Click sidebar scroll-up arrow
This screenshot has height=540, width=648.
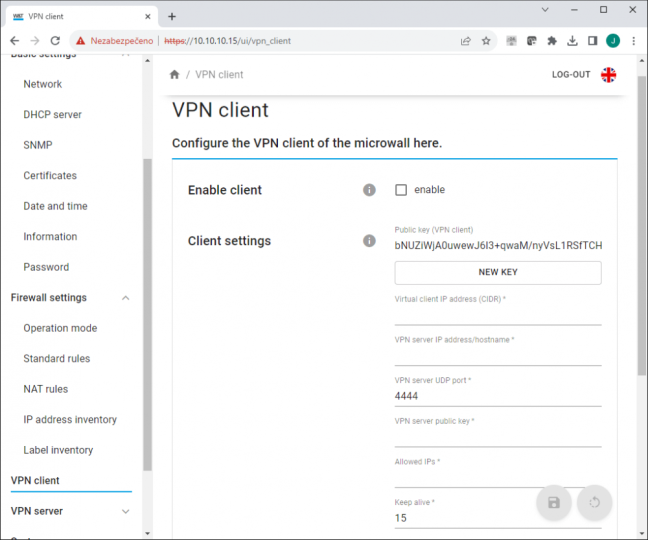click(148, 60)
